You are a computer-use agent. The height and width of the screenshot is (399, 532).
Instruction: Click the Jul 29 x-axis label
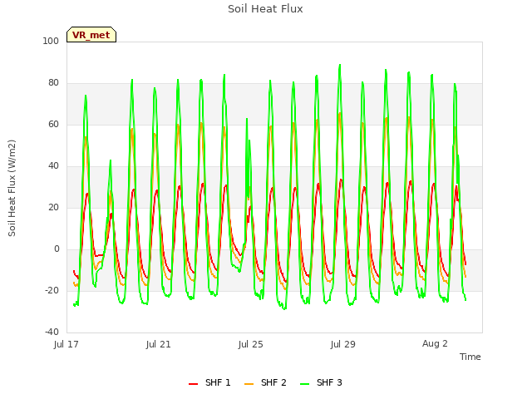point(343,344)
